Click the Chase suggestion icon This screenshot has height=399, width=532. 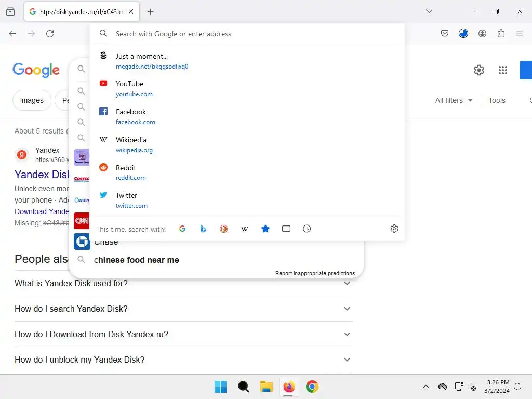[82, 242]
